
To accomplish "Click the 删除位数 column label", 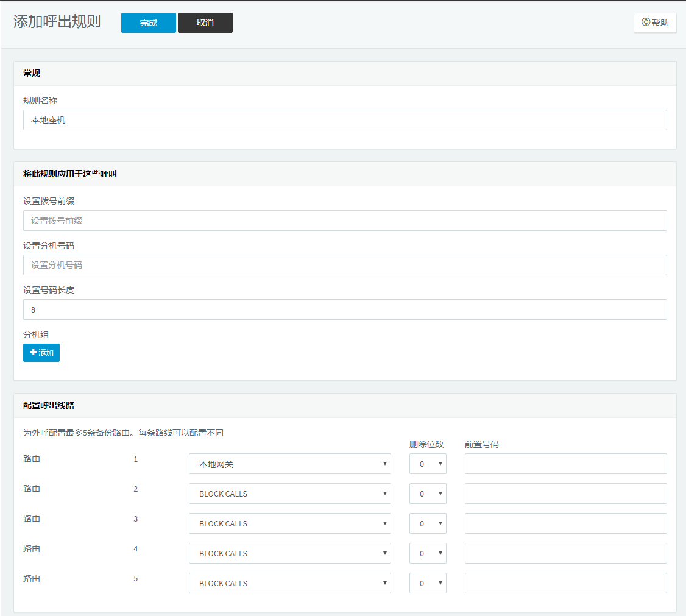I will (426, 444).
